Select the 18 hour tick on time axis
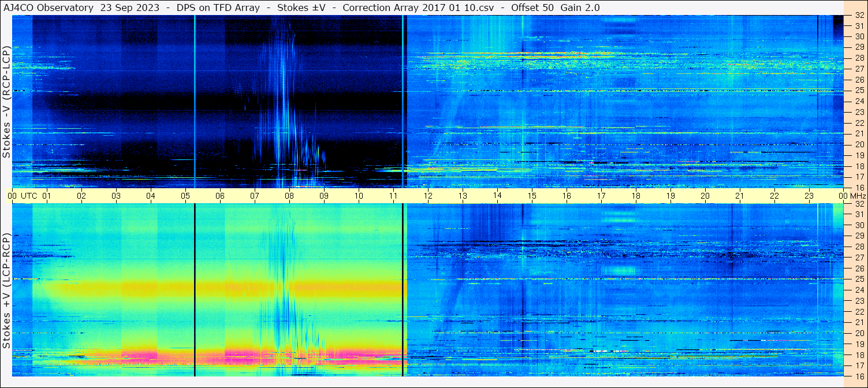 (636, 196)
